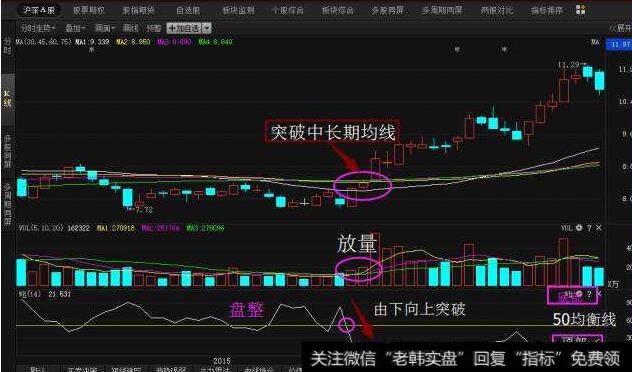Switch to 股票期权 tab
The width and height of the screenshot is (632, 372).
click(x=88, y=10)
